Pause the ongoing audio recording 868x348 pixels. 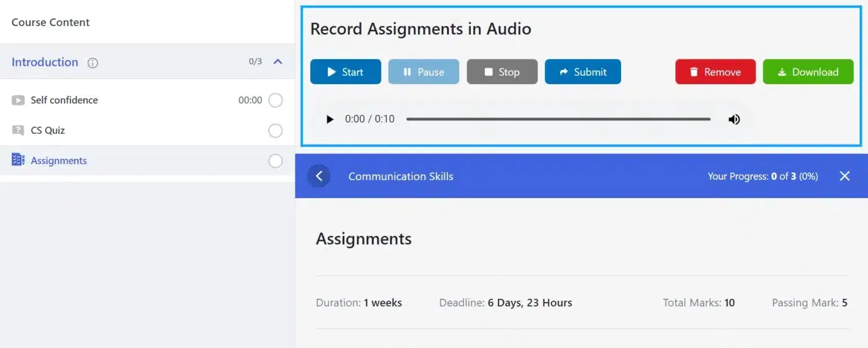tap(423, 72)
